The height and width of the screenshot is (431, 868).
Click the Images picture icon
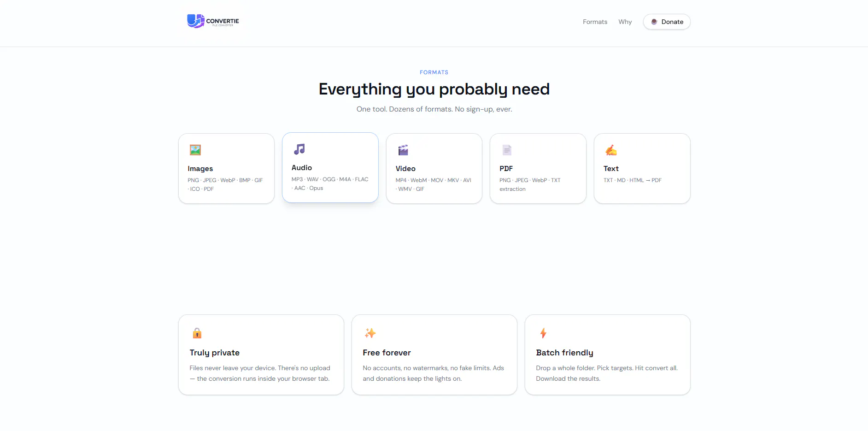(x=195, y=150)
